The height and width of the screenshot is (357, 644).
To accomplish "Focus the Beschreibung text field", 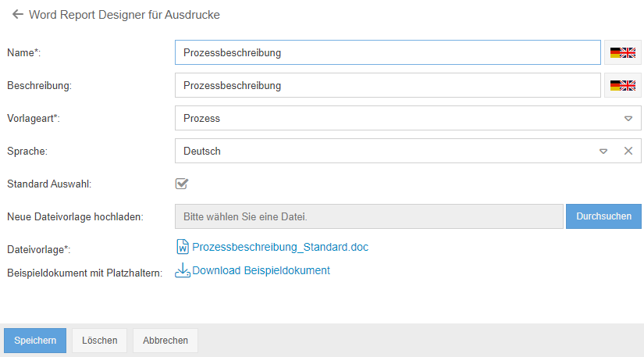I will 387,85.
